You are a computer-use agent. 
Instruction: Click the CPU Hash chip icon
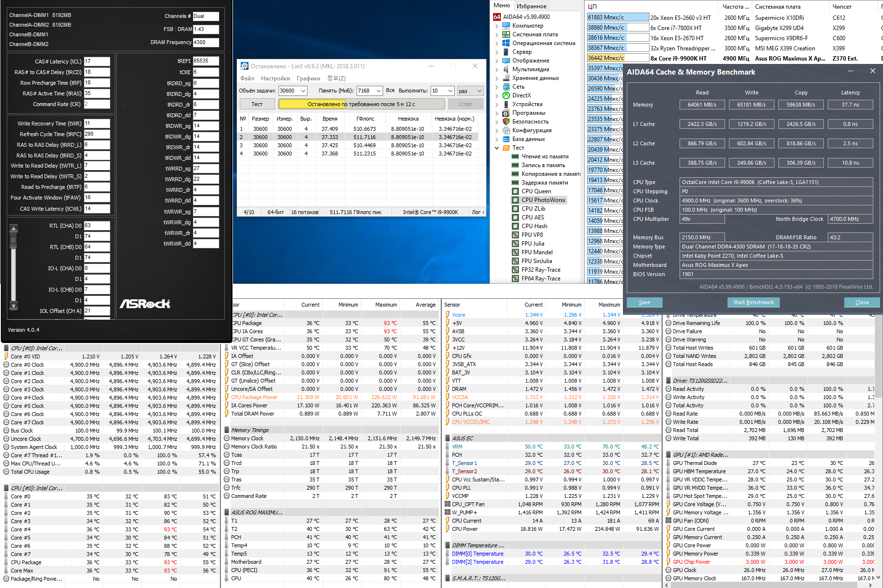tap(515, 226)
